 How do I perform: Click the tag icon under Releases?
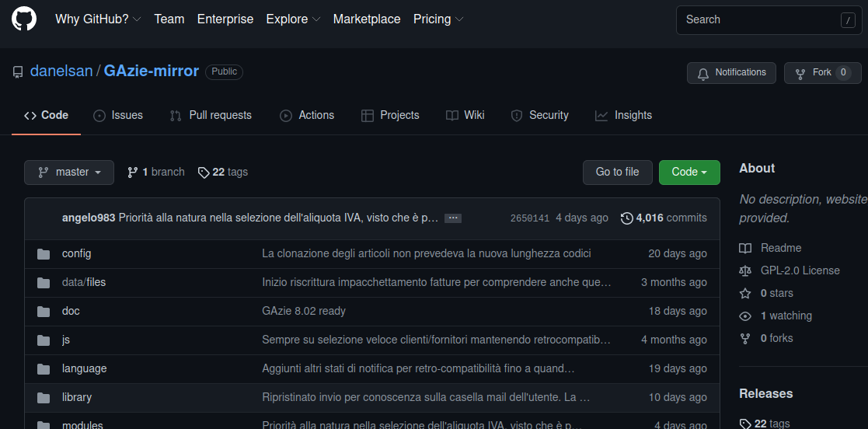click(x=745, y=424)
